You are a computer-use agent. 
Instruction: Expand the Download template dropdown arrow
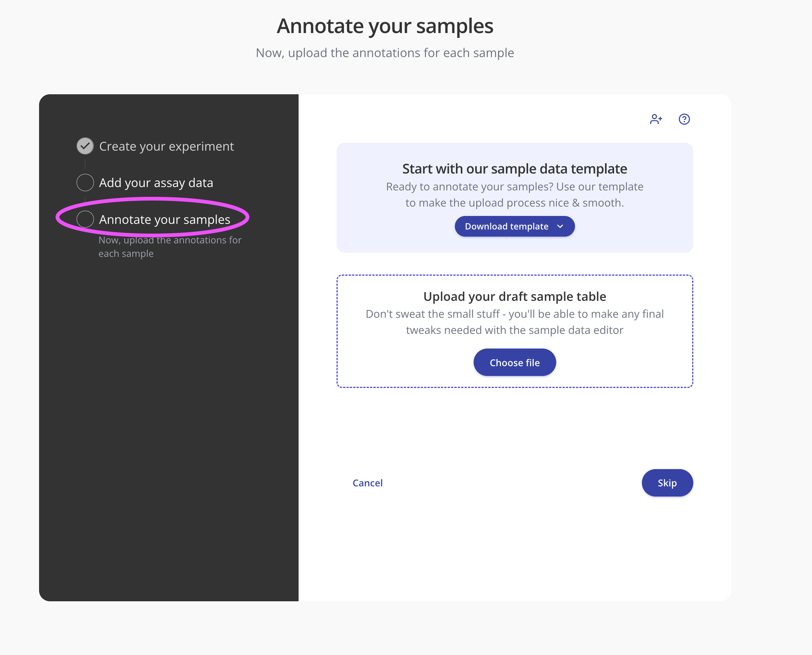560,226
